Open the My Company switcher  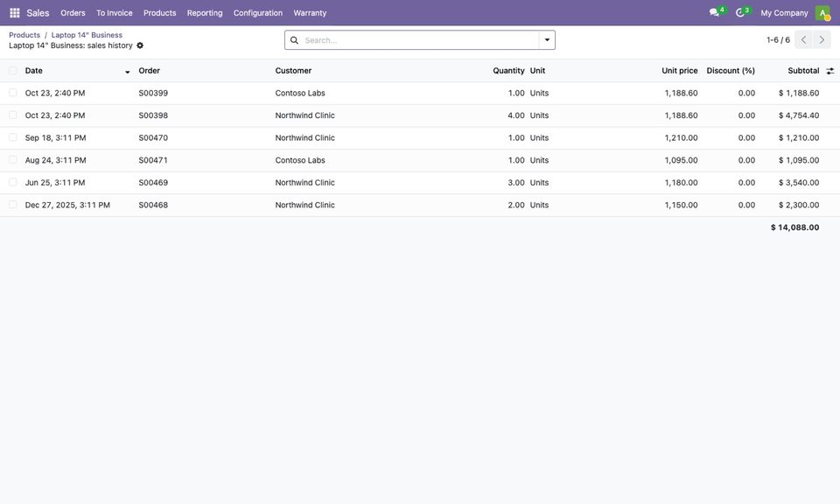pyautogui.click(x=784, y=13)
